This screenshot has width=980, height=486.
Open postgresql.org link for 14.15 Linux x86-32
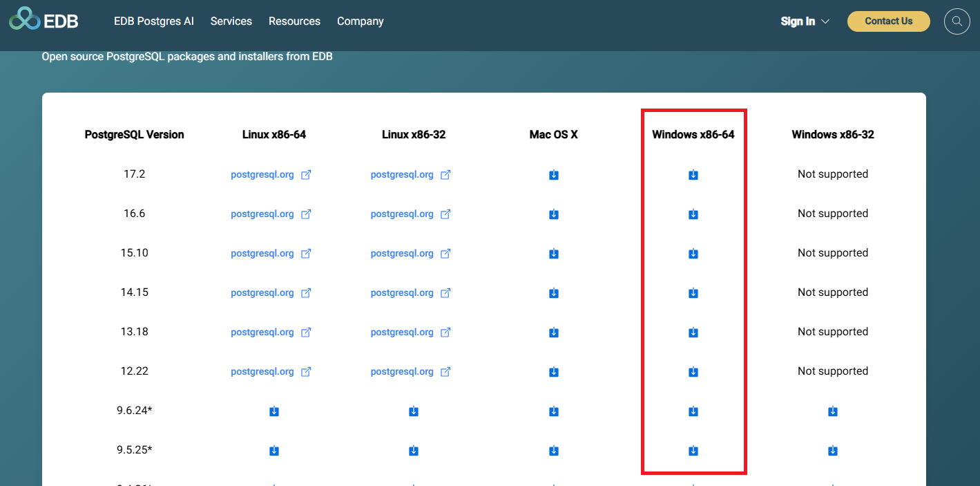tap(411, 293)
